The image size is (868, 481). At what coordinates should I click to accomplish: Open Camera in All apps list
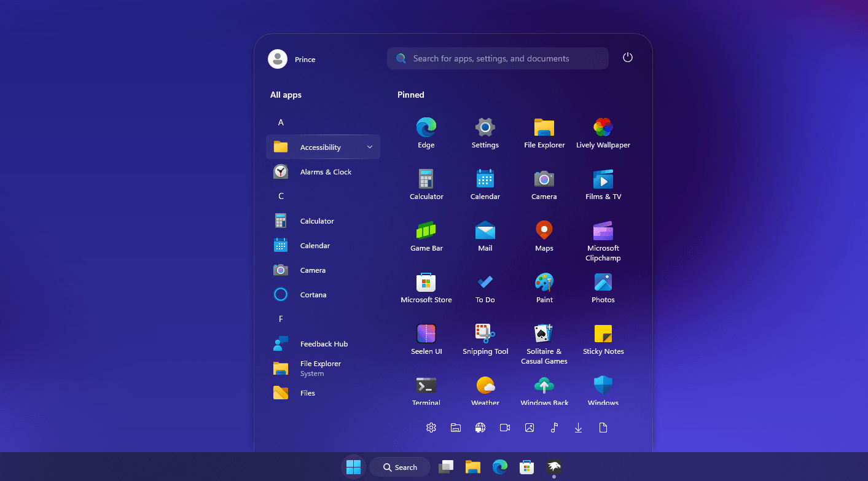click(323, 270)
